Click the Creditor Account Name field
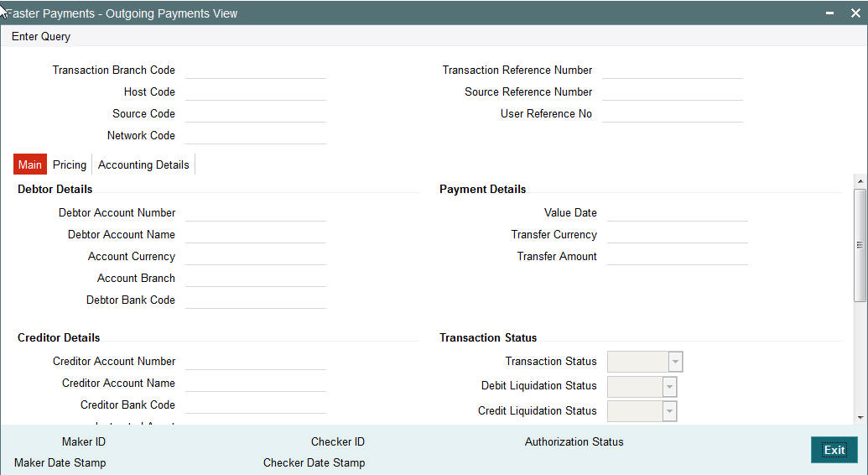The width and height of the screenshot is (868, 475). click(256, 383)
